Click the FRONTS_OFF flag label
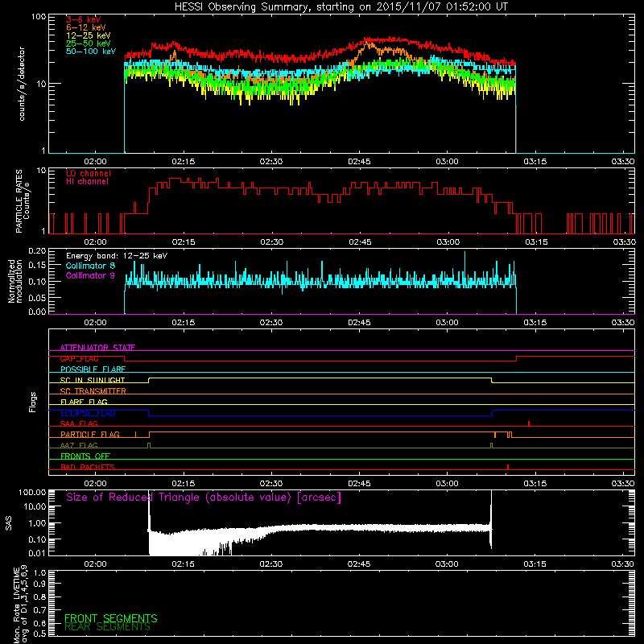This screenshot has height=644, width=644. [85, 456]
